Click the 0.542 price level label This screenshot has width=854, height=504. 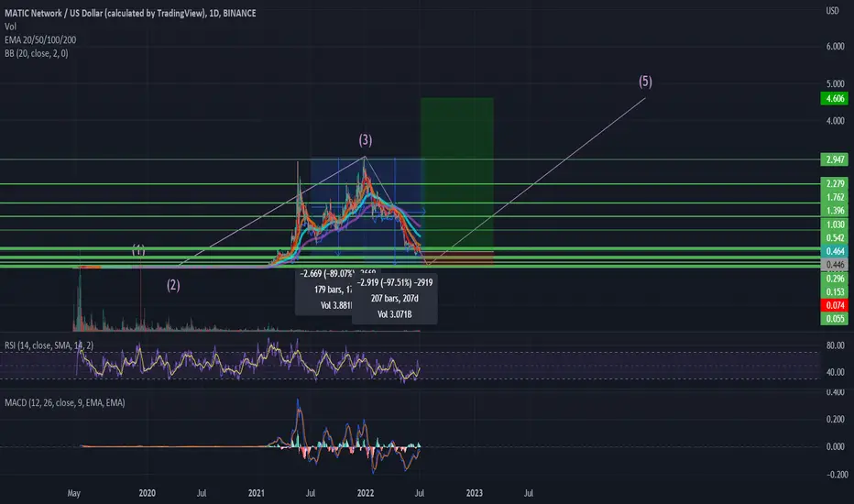[x=835, y=238]
